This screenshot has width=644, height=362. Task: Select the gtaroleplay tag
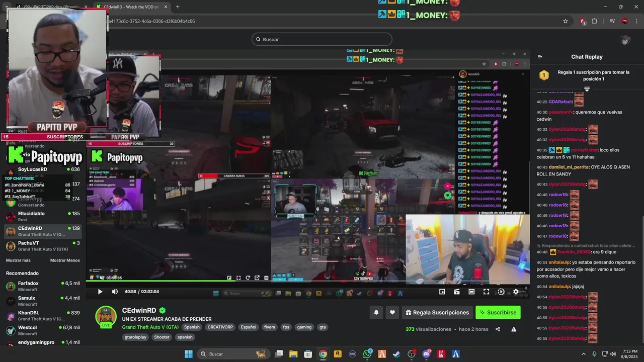point(135,337)
